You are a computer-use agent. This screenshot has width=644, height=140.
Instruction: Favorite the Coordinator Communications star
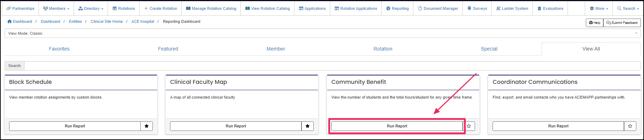coord(630,126)
